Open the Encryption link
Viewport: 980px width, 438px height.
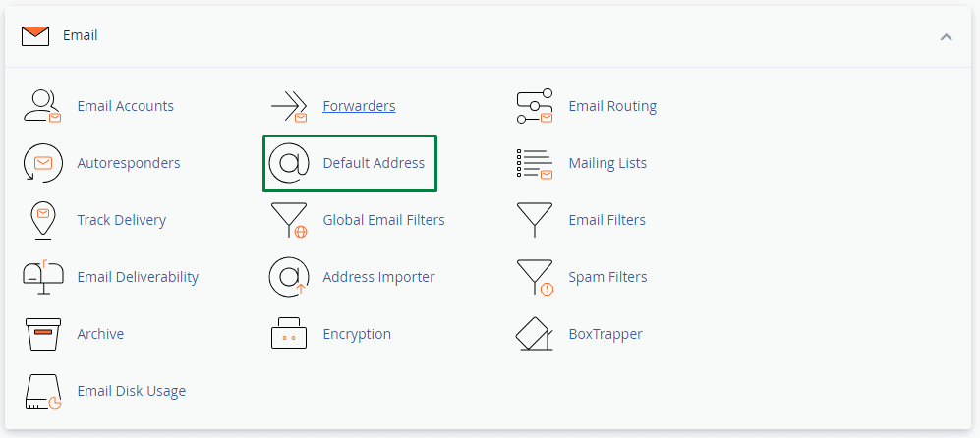(357, 334)
